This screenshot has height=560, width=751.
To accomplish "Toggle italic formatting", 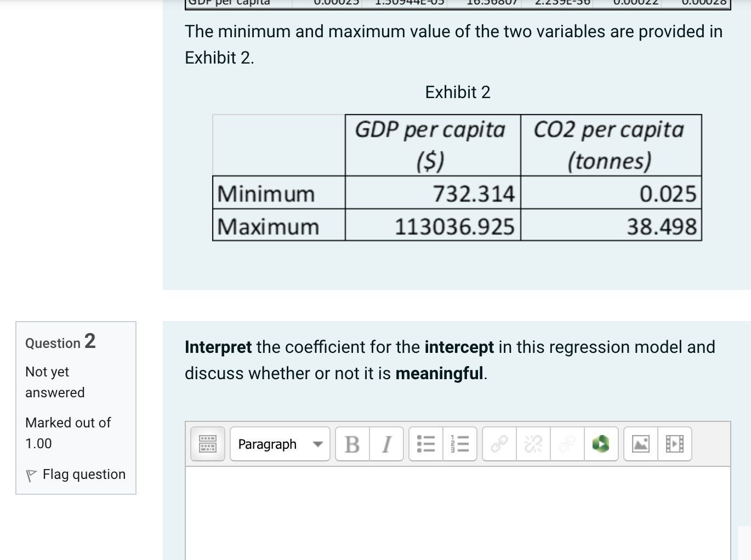I will (x=386, y=444).
